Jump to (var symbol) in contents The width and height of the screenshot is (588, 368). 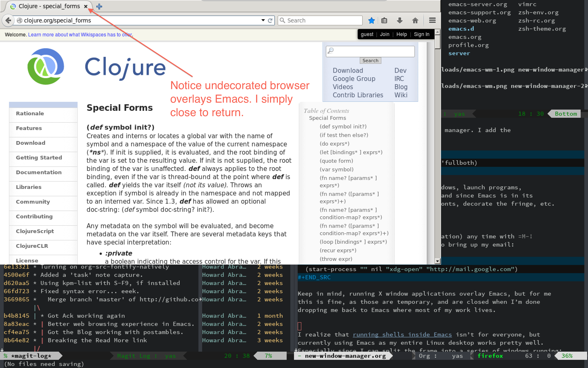point(336,169)
